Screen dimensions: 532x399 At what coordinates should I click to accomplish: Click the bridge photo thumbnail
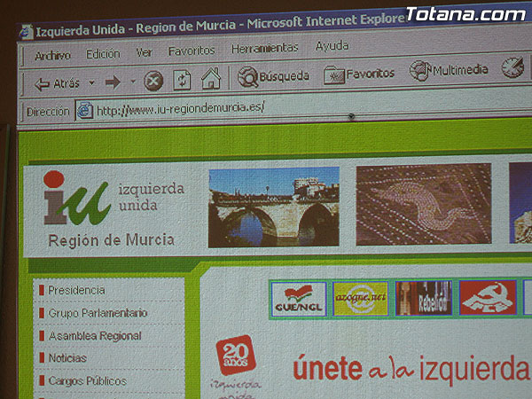(274, 207)
